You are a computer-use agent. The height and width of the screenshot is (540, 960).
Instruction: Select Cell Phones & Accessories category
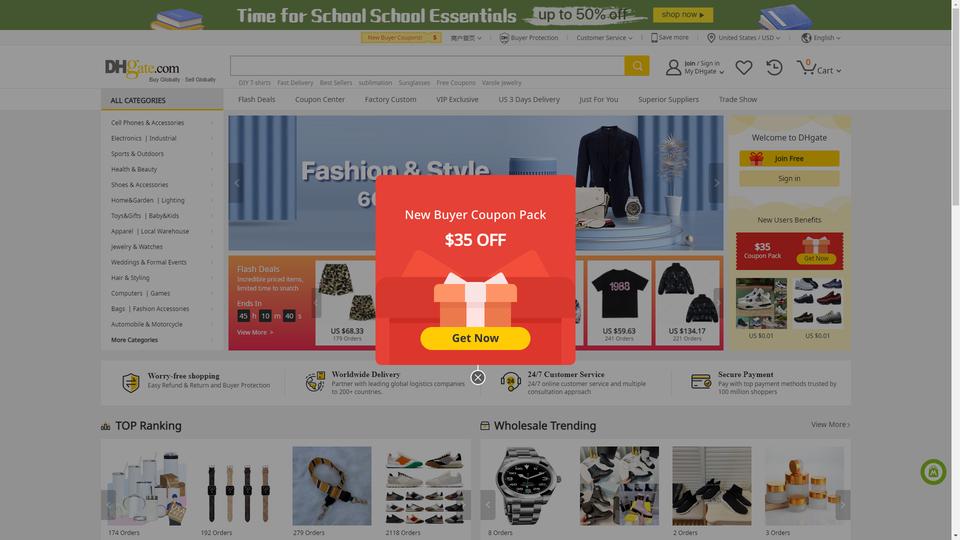click(148, 122)
